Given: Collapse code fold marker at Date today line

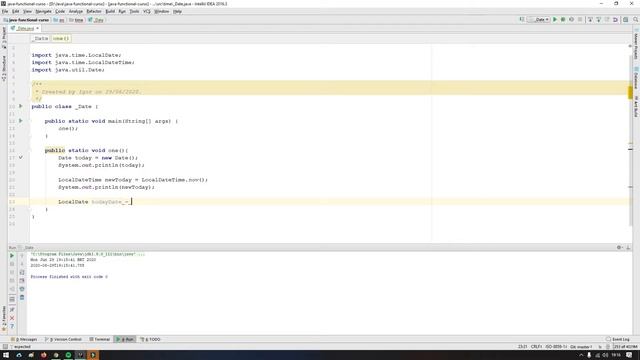Looking at the screenshot, I should [21, 158].
